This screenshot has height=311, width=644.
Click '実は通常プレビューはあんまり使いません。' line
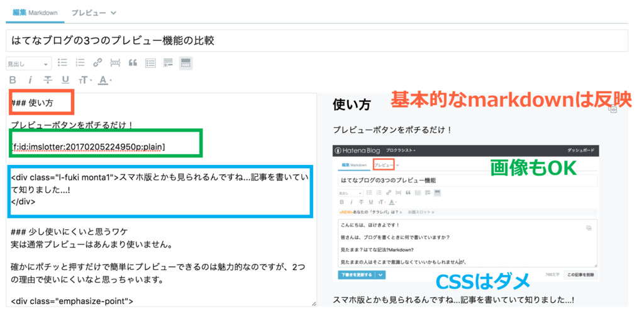click(x=91, y=245)
